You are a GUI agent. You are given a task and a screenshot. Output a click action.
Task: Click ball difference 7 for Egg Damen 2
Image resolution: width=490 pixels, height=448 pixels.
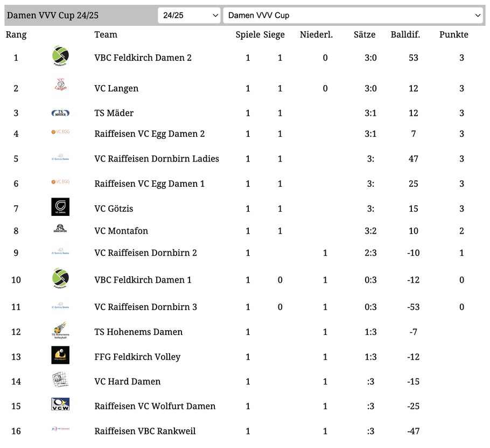[x=414, y=134]
